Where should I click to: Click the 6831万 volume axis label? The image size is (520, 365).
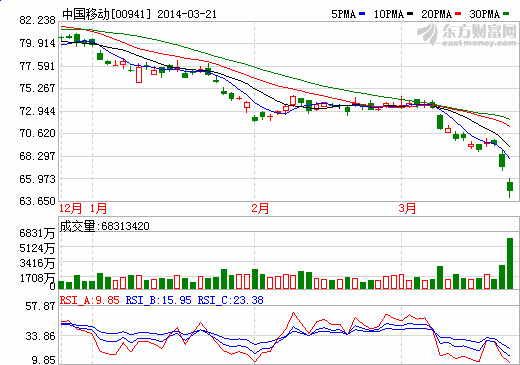(x=37, y=233)
